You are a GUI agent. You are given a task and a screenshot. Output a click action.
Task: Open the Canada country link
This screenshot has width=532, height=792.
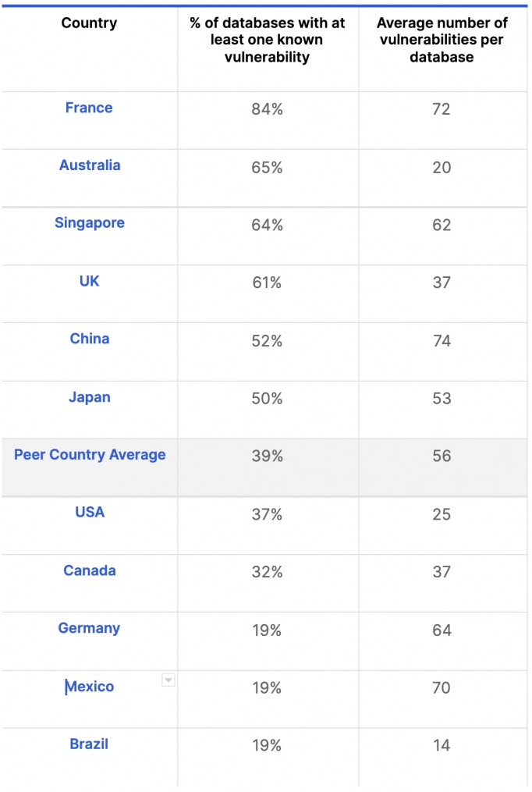(90, 570)
